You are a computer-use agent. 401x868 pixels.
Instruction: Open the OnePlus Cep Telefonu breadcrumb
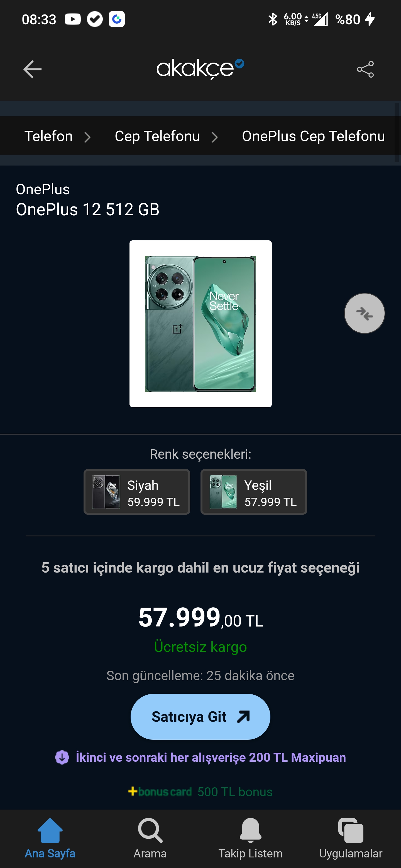tap(313, 136)
